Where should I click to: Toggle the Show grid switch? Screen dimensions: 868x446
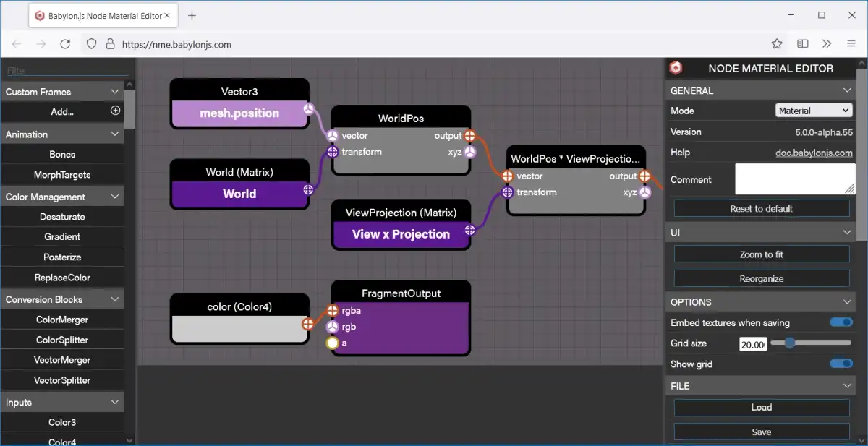tap(841, 364)
